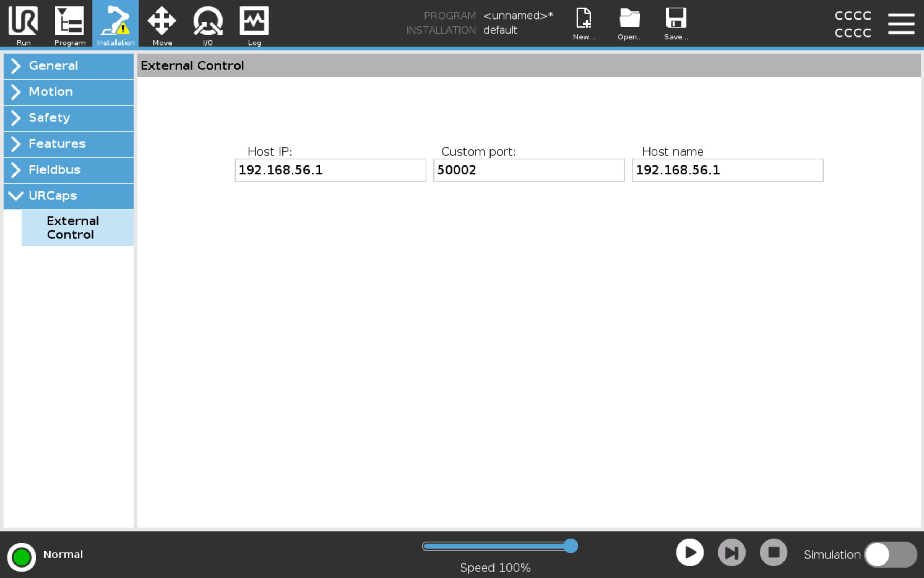This screenshot has height=578, width=924.
Task: Open the hamburger menu
Action: click(901, 24)
